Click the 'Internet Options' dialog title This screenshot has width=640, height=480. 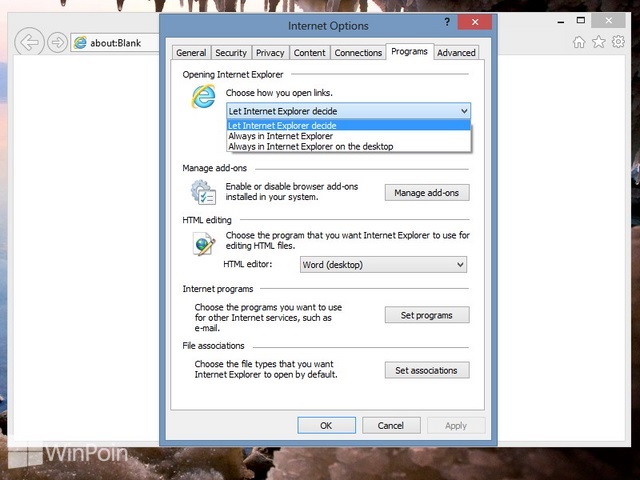pos(328,26)
